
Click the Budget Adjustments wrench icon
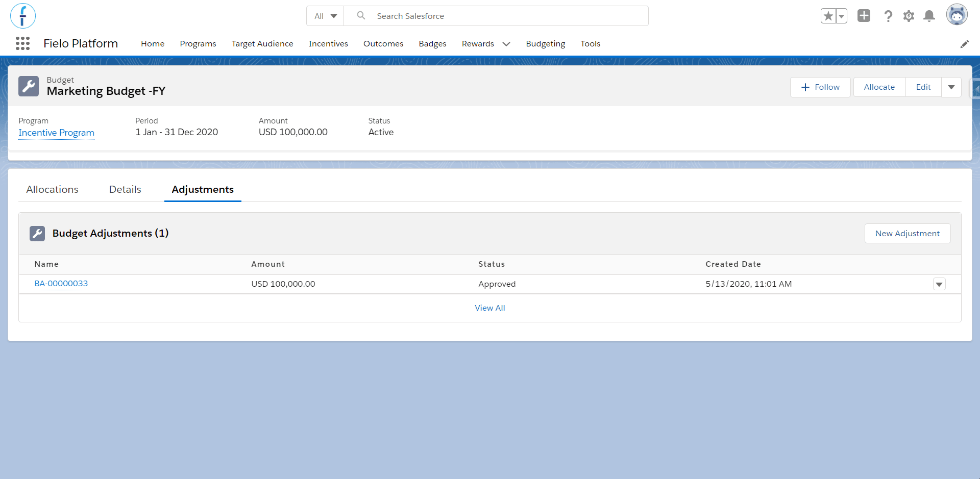pos(37,233)
